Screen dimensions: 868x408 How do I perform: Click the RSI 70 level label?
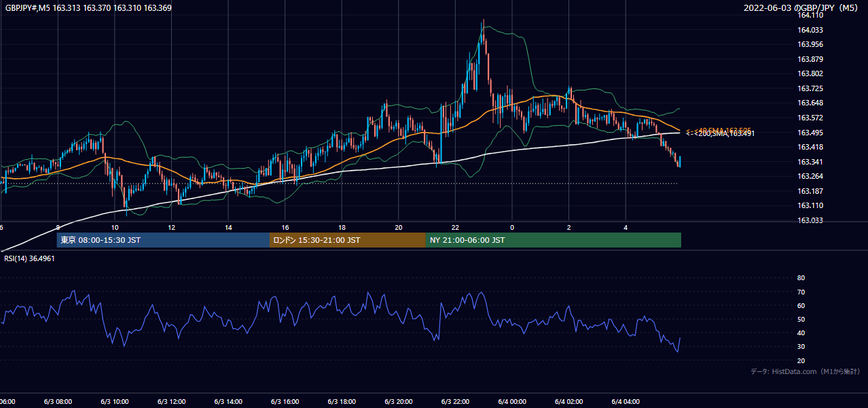coord(801,292)
